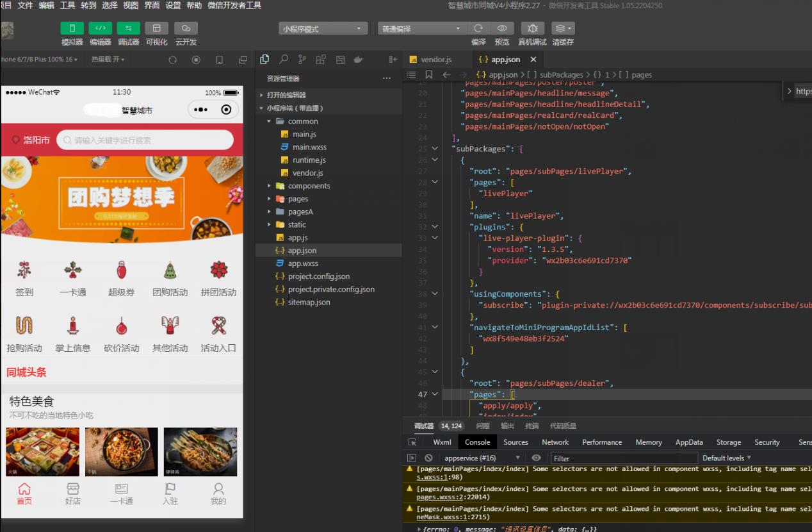
Task: Select project.config.json in the file tree
Action: click(319, 276)
